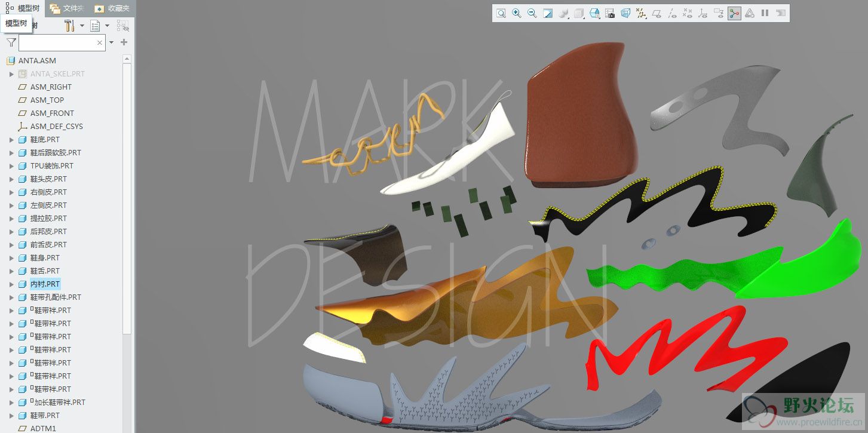Select ADTM1 datum plane
868x433 pixels.
[x=43, y=429]
